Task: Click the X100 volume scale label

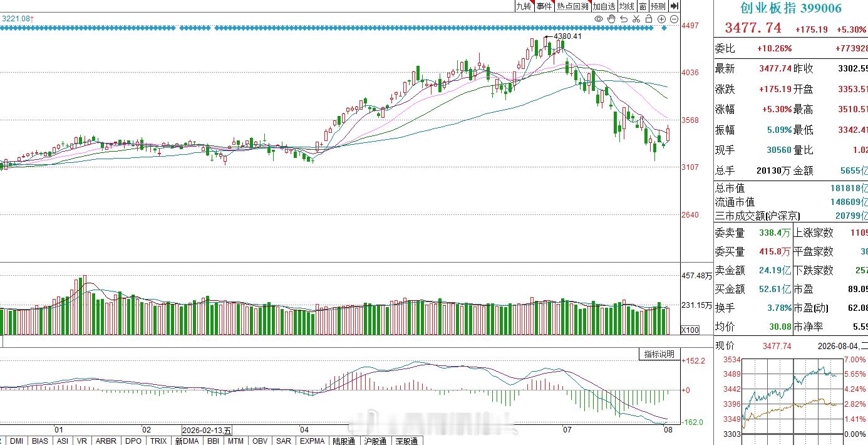Action: pyautogui.click(x=690, y=330)
